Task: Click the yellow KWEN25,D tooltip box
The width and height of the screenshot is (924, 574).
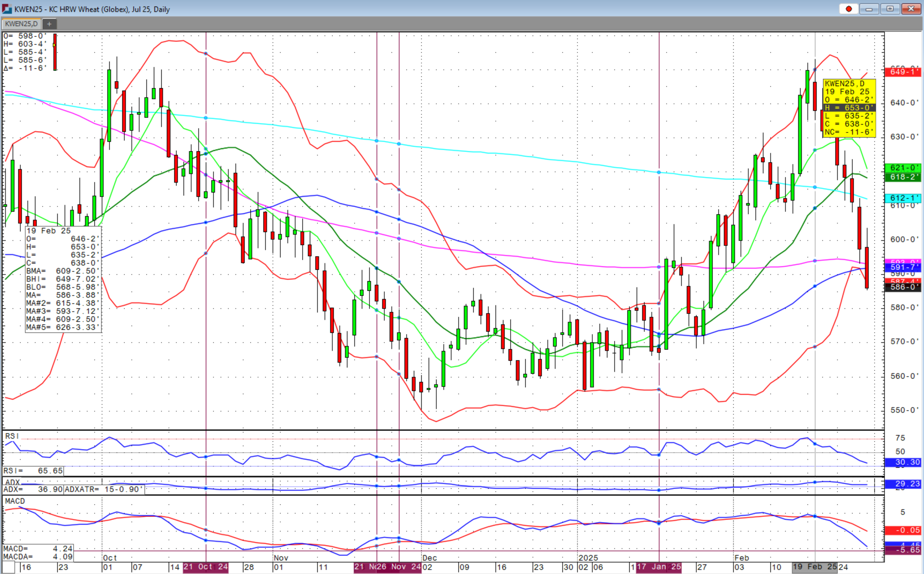Action: [x=849, y=108]
